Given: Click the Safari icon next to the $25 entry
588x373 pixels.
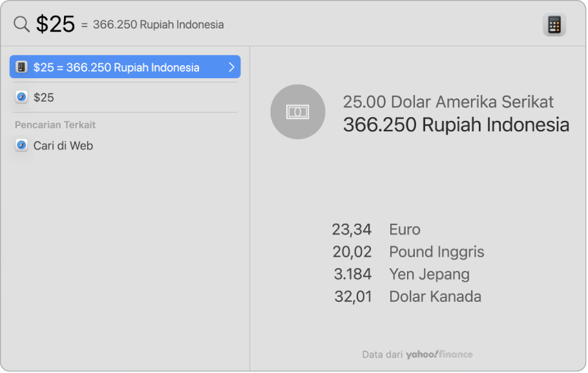Looking at the screenshot, I should point(21,97).
